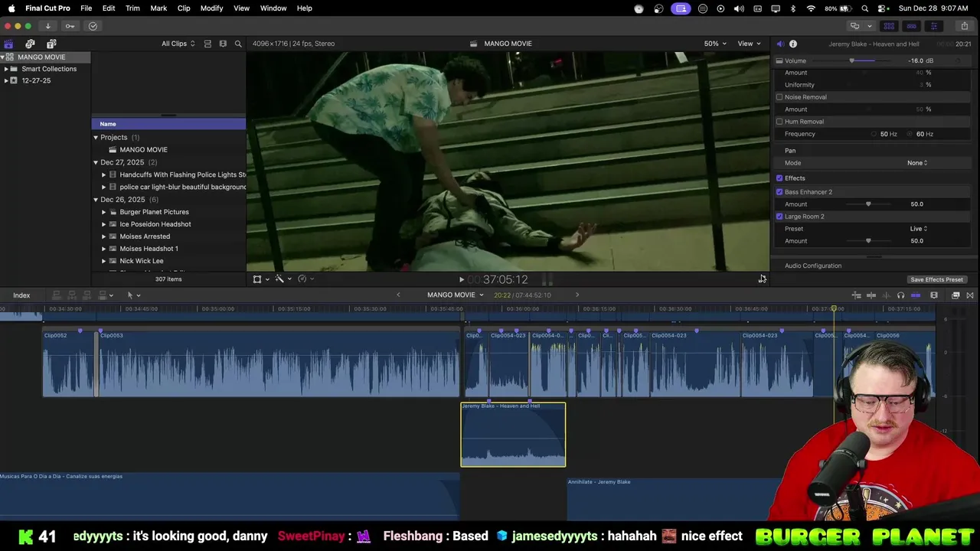Viewport: 980px width, 551px height.
Task: Open the import media arrow button
Action: pos(47,26)
